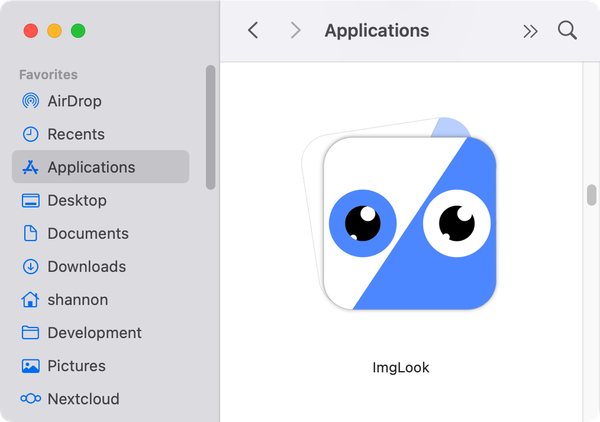Select Recents in the Favorites sidebar
Viewport: 600px width, 422px height.
(75, 134)
